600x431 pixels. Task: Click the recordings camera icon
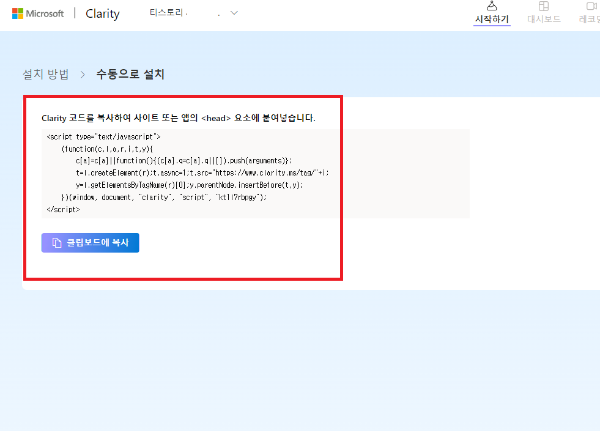[x=592, y=6]
